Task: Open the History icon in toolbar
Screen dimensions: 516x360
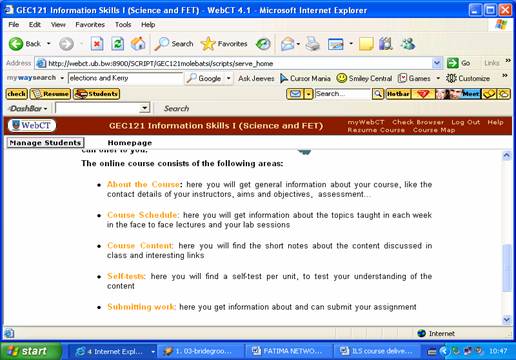Action: pos(263,44)
